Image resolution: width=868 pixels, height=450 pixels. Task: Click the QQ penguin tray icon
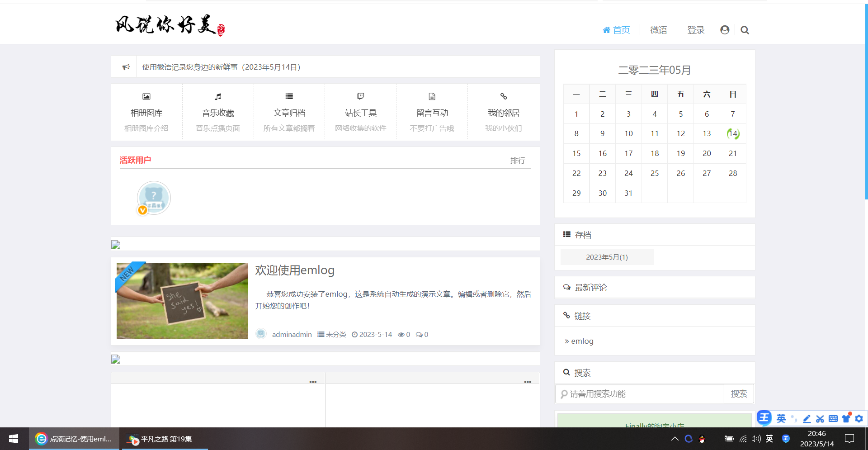pyautogui.click(x=702, y=439)
